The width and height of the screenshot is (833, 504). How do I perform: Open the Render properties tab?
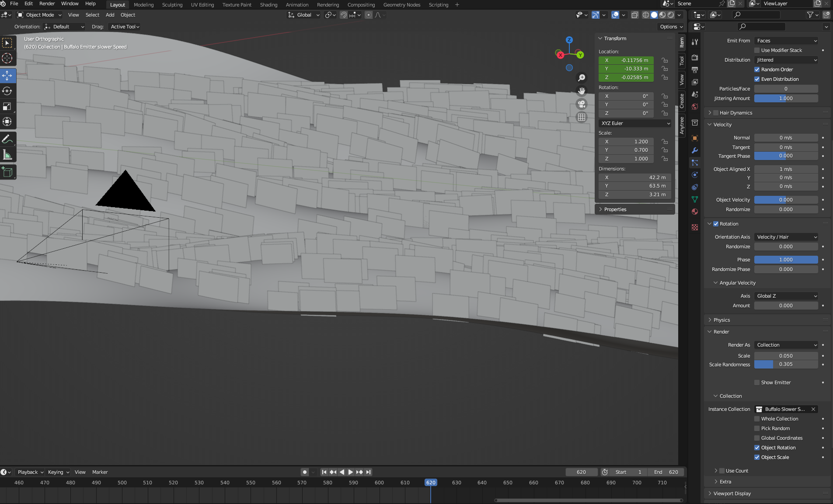pyautogui.click(x=695, y=58)
